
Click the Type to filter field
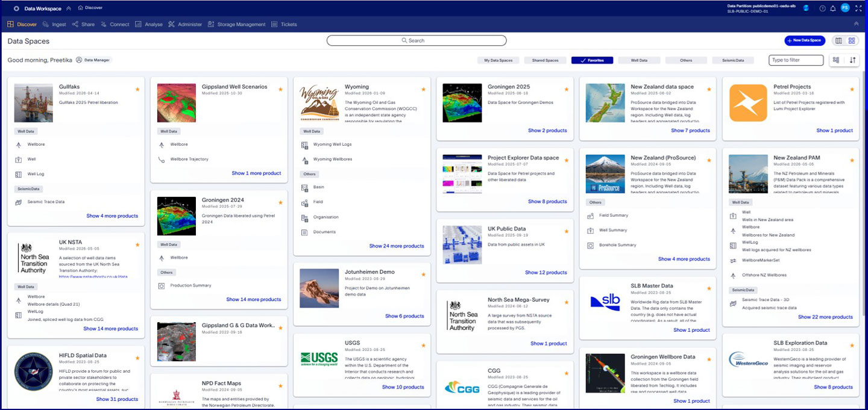pyautogui.click(x=796, y=60)
